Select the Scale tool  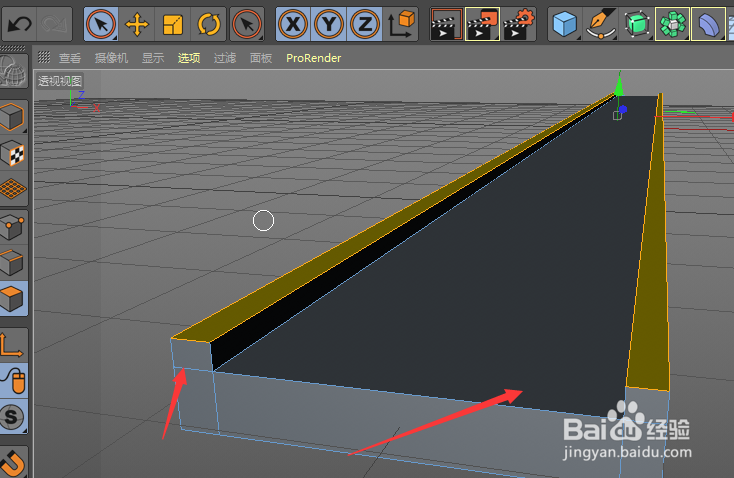[173, 24]
